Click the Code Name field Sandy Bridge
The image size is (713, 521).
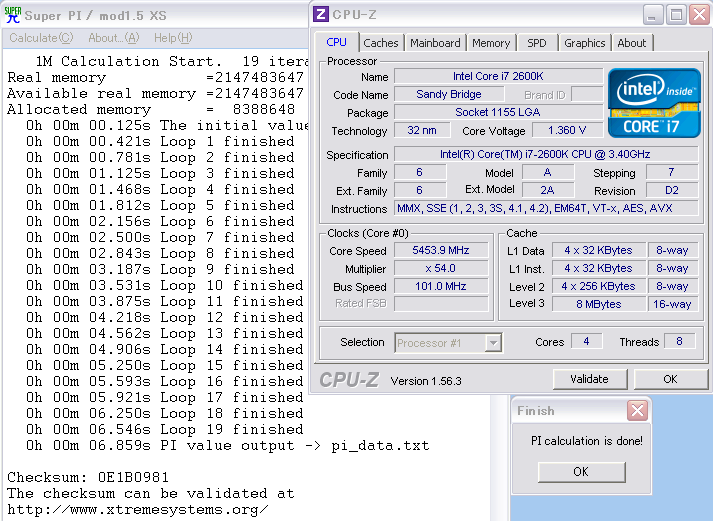click(449, 95)
